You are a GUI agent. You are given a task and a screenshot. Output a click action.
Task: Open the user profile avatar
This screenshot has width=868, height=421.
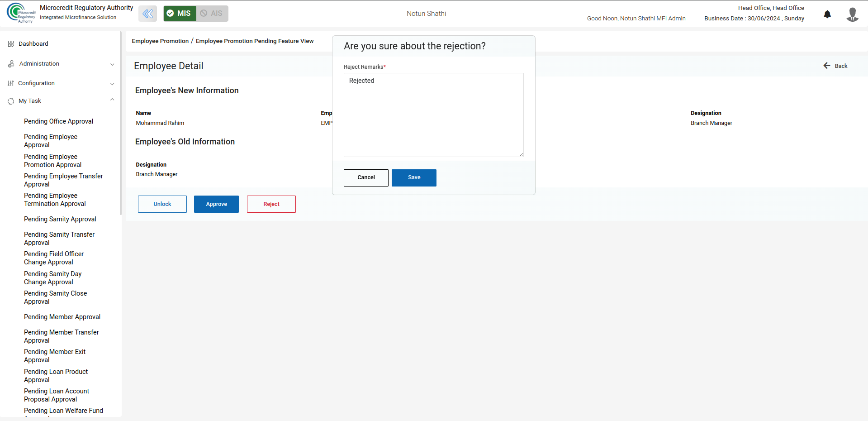point(852,14)
